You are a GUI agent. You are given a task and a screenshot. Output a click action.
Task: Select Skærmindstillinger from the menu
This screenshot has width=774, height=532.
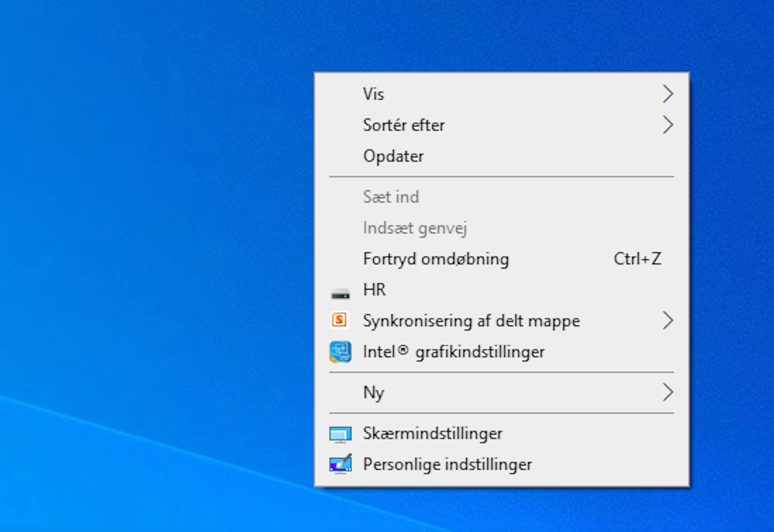(432, 433)
